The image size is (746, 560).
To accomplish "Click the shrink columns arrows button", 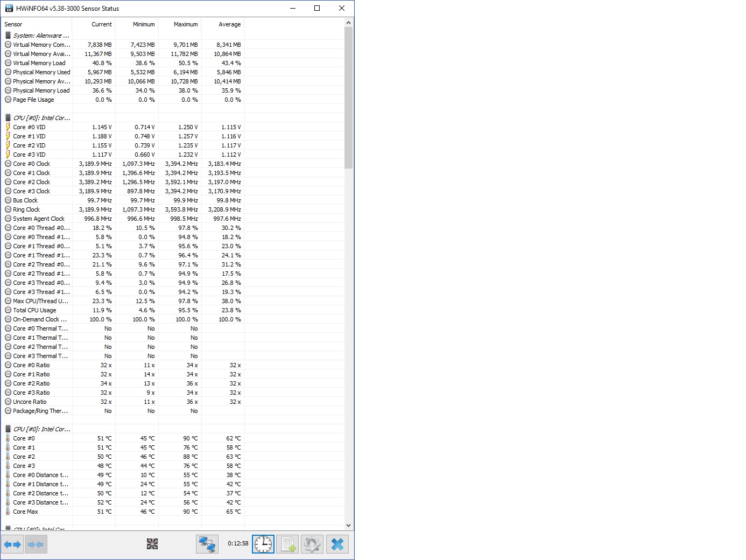I will [x=36, y=544].
